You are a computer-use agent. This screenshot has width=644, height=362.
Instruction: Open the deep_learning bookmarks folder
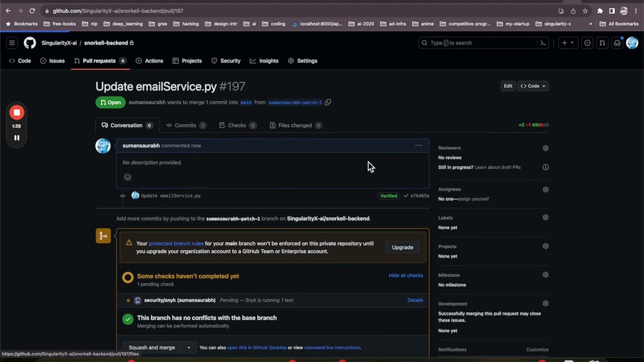tap(123, 24)
